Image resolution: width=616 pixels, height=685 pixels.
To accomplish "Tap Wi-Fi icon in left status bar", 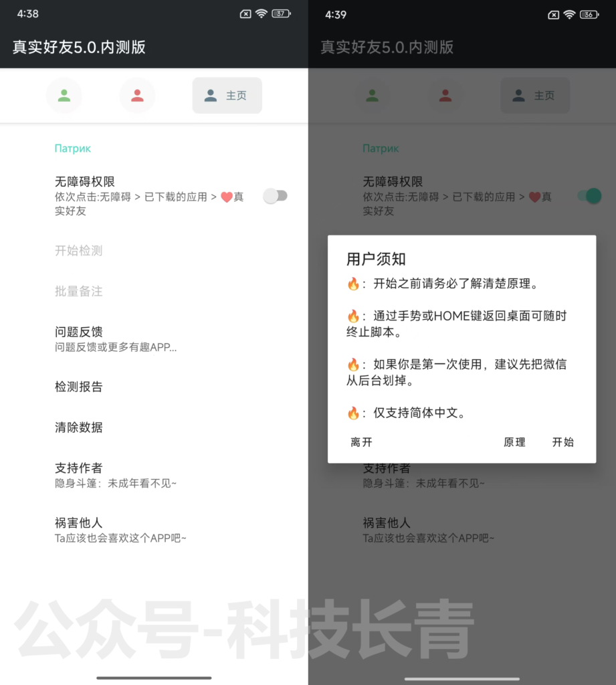I will [262, 13].
